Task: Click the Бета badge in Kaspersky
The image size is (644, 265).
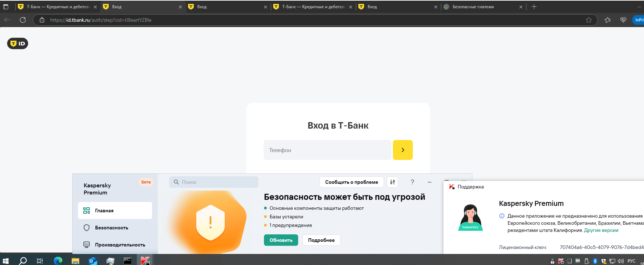Action: pos(146,182)
